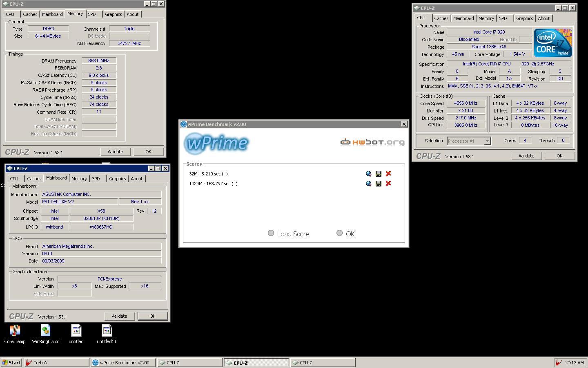This screenshot has width=588, height=368.
Task: Click the CAS# Latency 9.0 clocks value
Action: 99,75
